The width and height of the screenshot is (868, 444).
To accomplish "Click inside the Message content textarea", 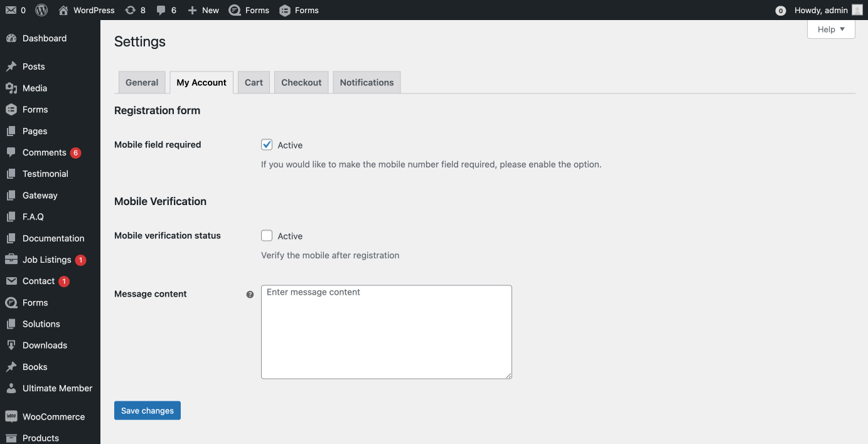I will coord(387,332).
